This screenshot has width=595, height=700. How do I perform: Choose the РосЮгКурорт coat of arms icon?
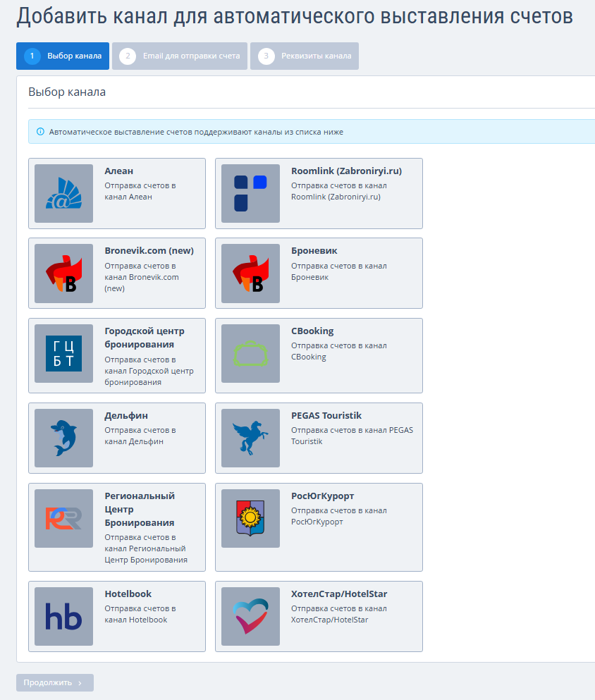(250, 518)
